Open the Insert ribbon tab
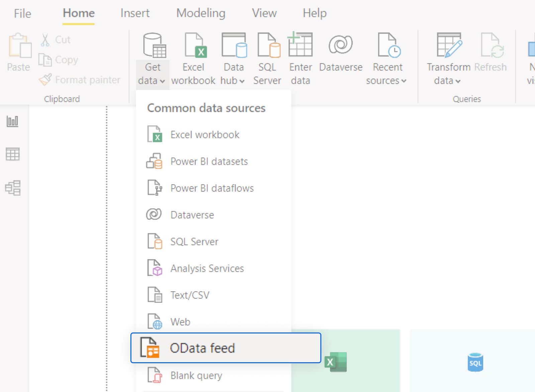The height and width of the screenshot is (392, 535). coord(135,13)
